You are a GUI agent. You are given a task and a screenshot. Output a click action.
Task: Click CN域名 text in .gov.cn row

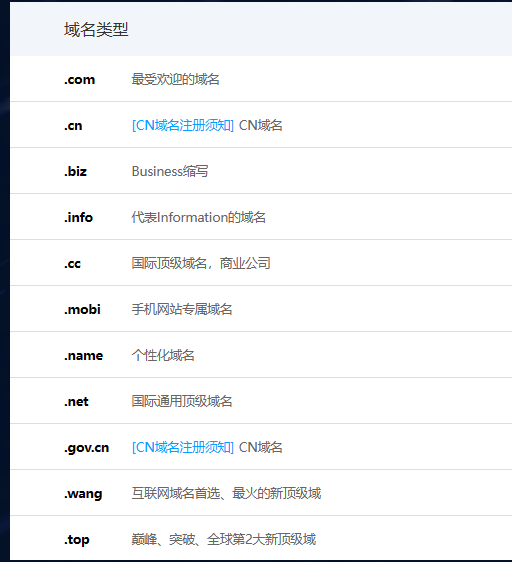(261, 447)
